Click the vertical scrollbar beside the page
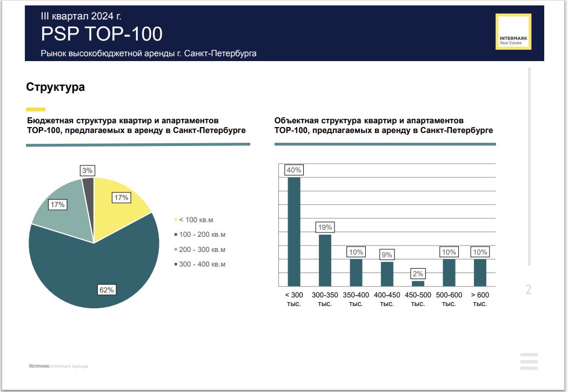The width and height of the screenshot is (568, 392). pyautogui.click(x=529, y=167)
